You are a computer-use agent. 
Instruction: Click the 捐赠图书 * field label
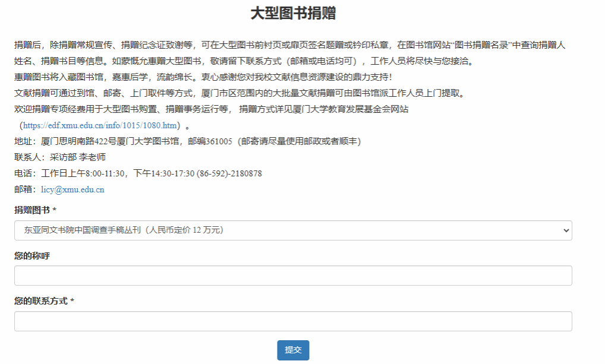(36, 210)
